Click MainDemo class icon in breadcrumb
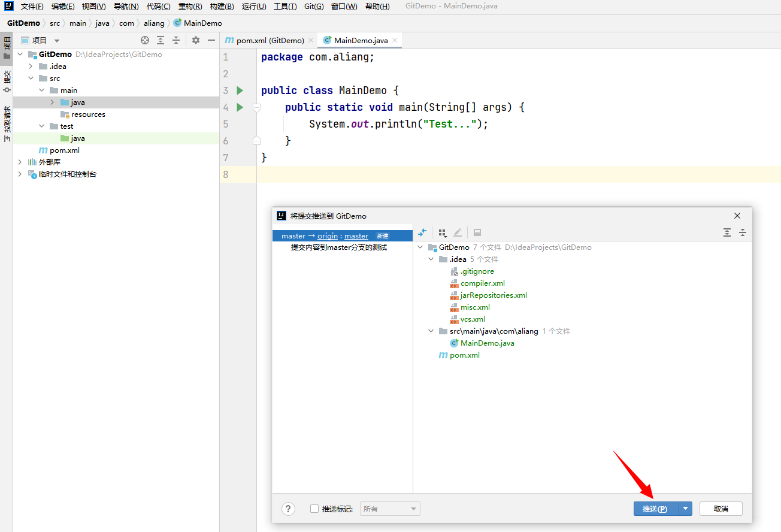The width and height of the screenshot is (781, 532). pos(177,23)
